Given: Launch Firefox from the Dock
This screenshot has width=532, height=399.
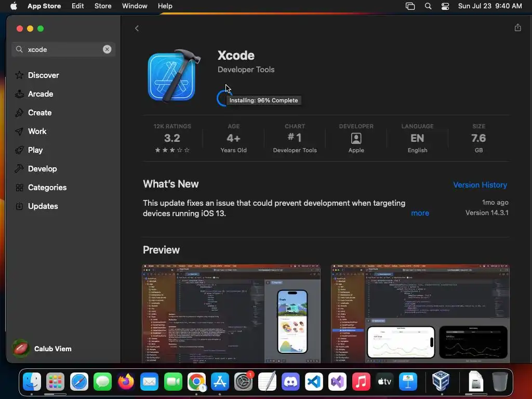Looking at the screenshot, I should tap(126, 381).
